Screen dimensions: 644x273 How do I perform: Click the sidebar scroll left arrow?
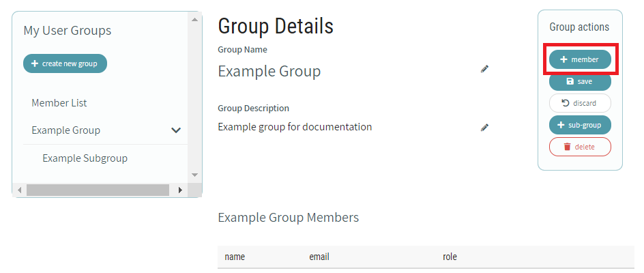[19, 190]
